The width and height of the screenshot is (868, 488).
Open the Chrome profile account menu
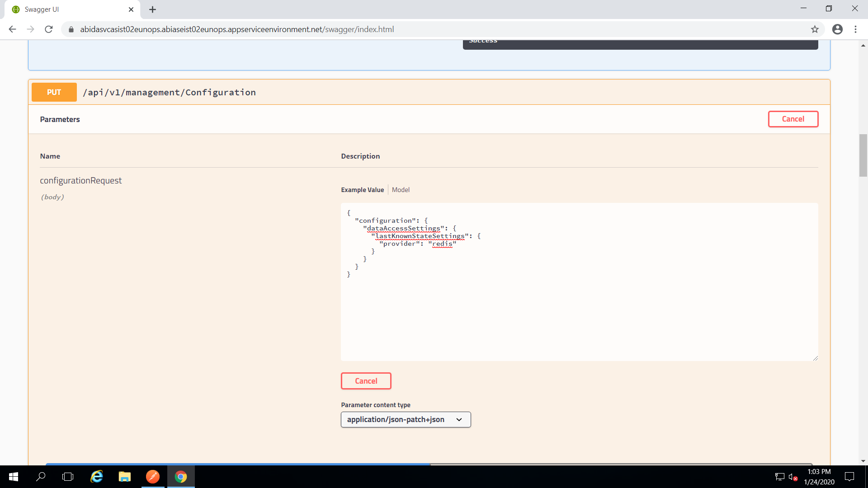(x=837, y=29)
